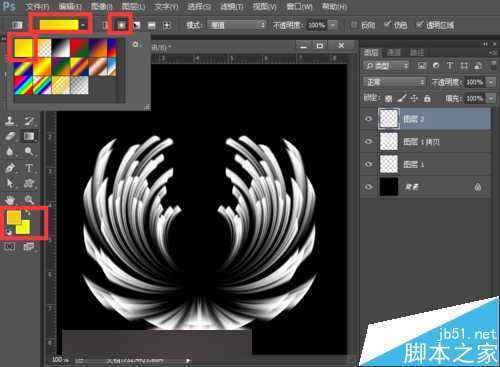Select the Horizontal Type tool

pos(29,168)
